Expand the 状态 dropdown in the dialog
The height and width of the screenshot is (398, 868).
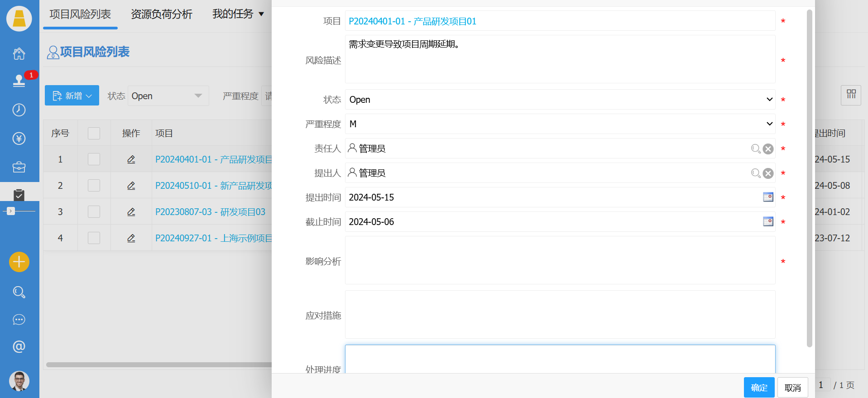click(560, 100)
